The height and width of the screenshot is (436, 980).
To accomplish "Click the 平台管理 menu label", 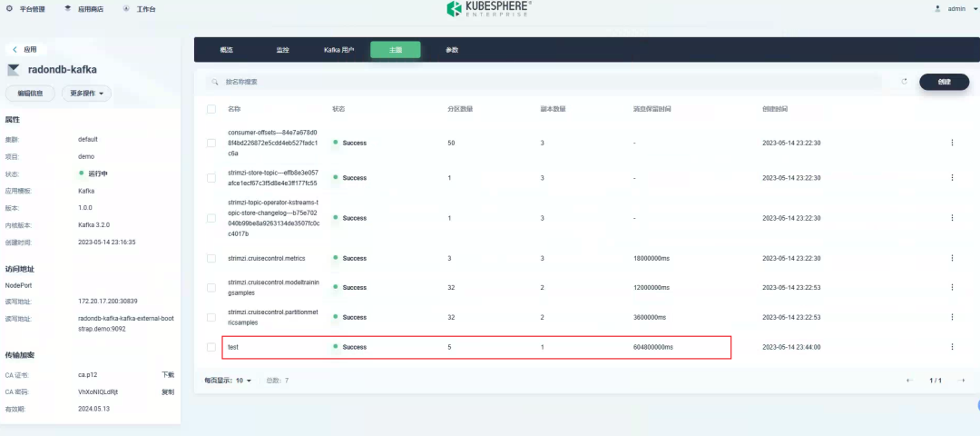I will (x=33, y=9).
